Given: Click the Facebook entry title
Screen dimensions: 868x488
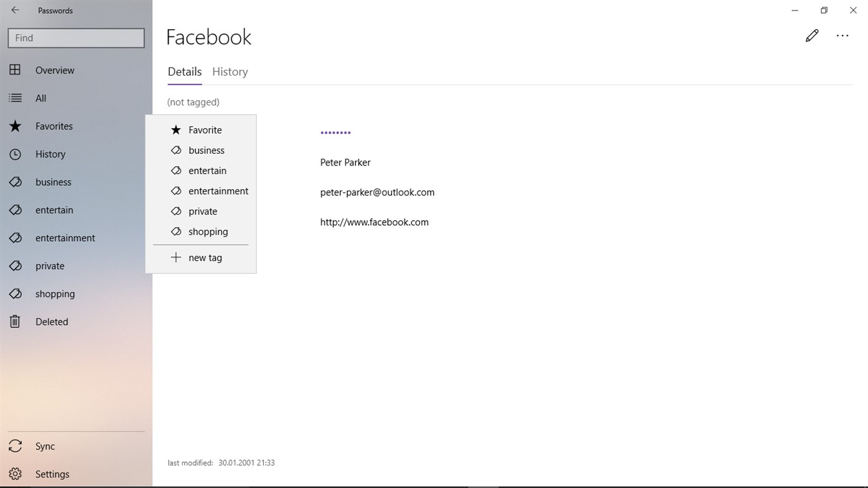Looking at the screenshot, I should tap(208, 37).
